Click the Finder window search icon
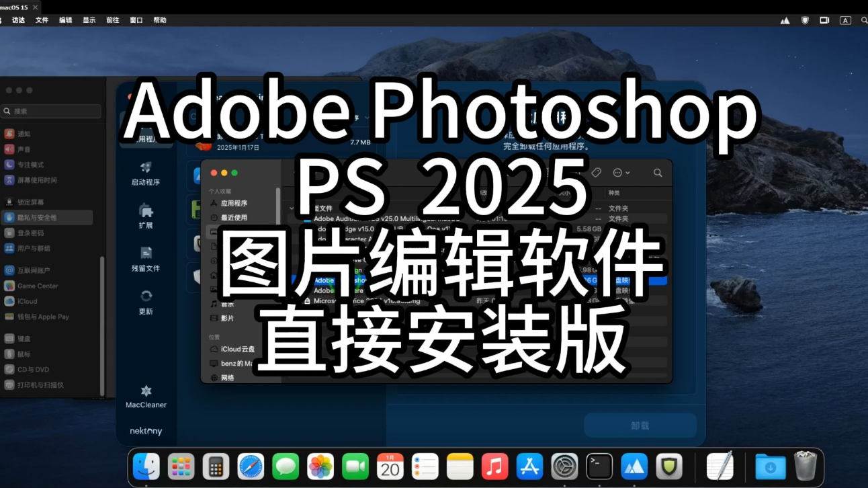Screen dimensions: 868x488 (658, 173)
